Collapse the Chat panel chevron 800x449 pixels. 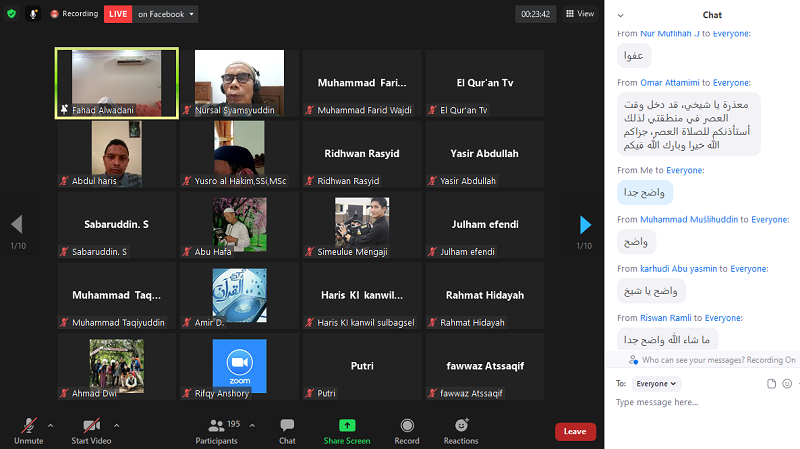(x=620, y=15)
